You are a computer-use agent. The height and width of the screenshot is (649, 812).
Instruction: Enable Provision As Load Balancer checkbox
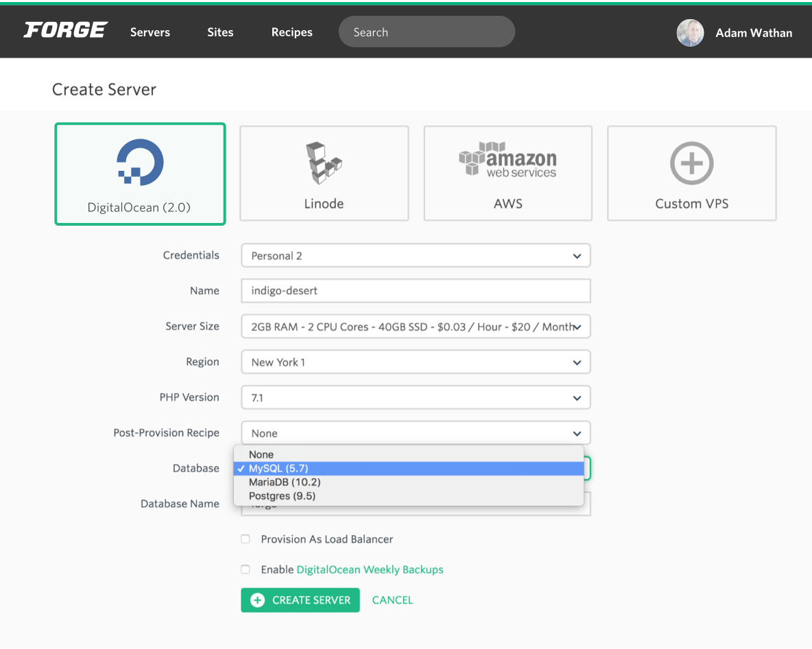coord(246,539)
